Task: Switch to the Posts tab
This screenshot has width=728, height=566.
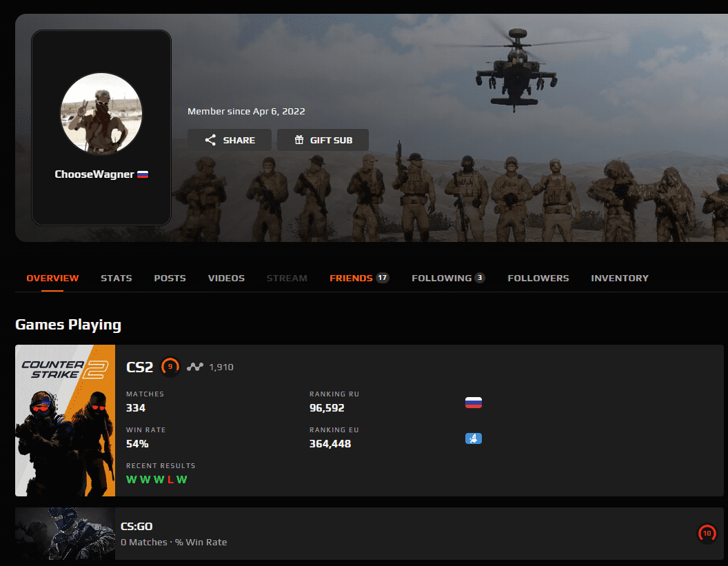Action: (170, 278)
